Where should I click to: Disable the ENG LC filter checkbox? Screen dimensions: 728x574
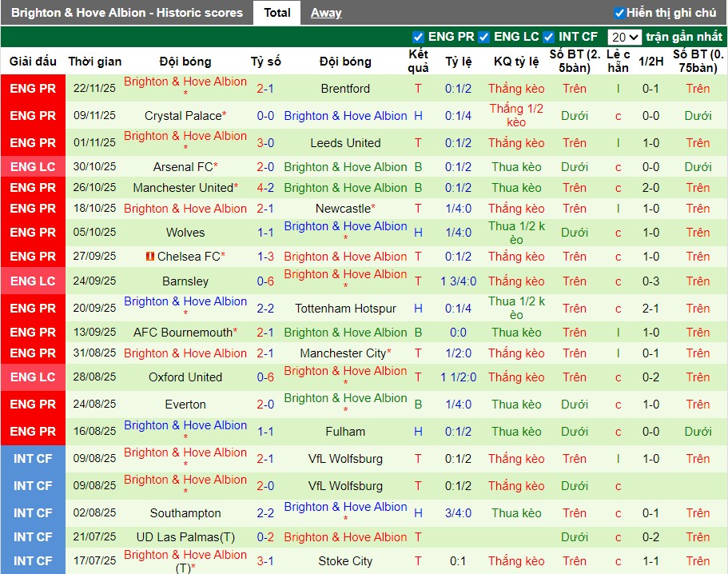tap(485, 36)
